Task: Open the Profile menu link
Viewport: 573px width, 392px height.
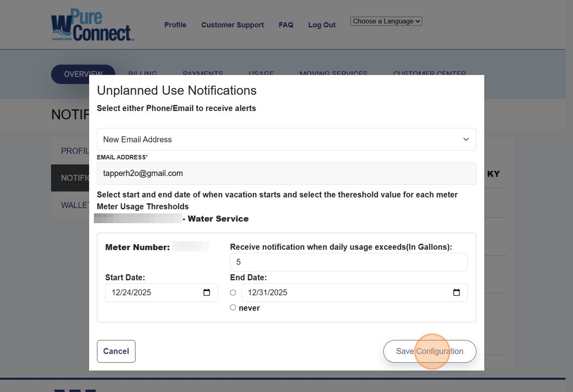Action: click(x=175, y=25)
